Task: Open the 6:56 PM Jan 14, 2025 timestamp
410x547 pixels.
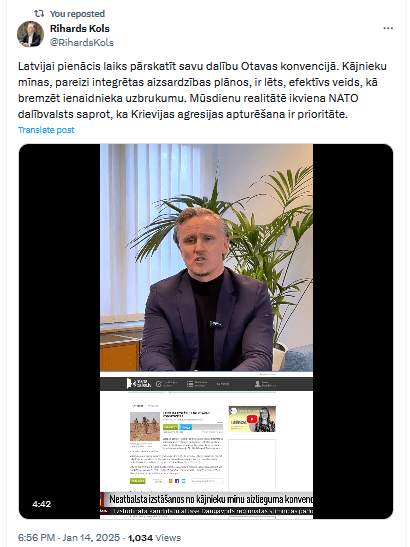Action: (69, 538)
